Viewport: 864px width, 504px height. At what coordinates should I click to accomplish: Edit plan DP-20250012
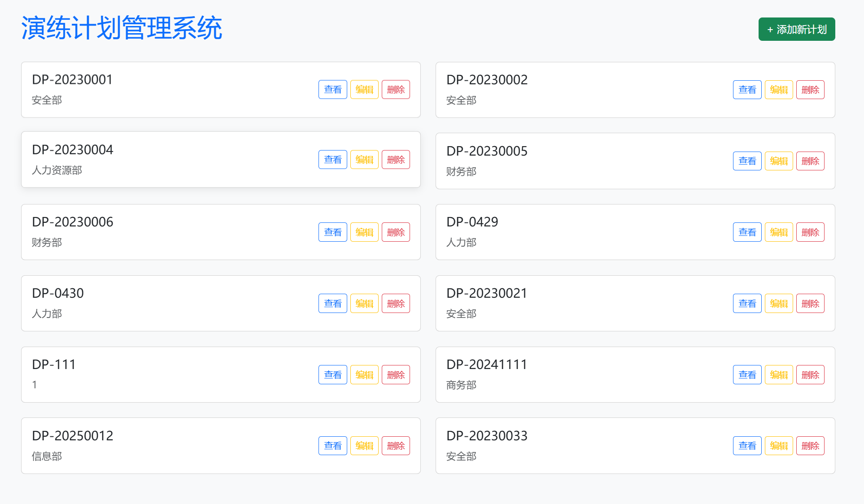pyautogui.click(x=364, y=446)
